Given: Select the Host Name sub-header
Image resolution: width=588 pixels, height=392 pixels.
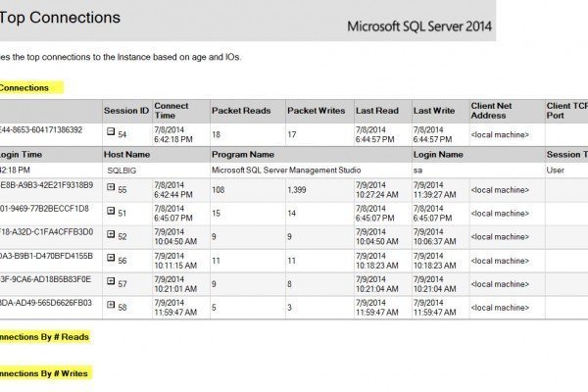Looking at the screenshot, I should [126, 155].
